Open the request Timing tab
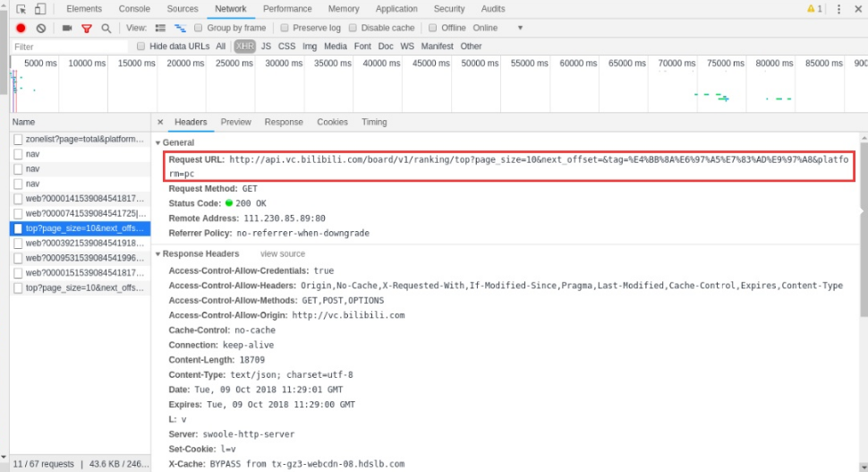 (374, 122)
